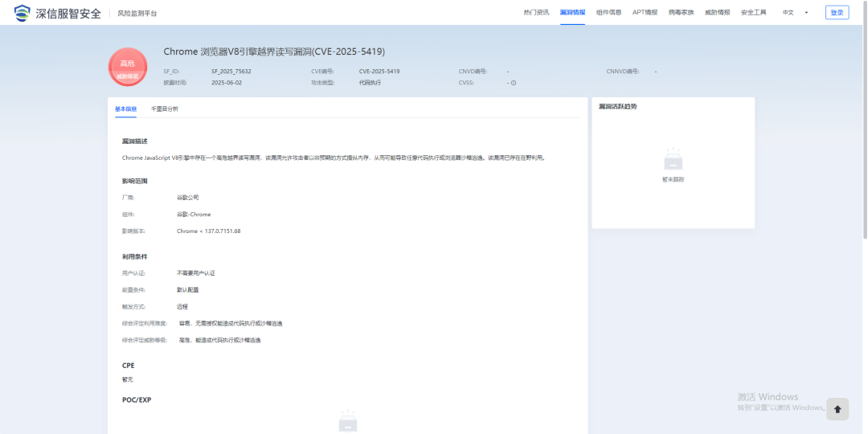Click the 漏洞描述 section heading
This screenshot has height=434, width=868.
tap(134, 141)
